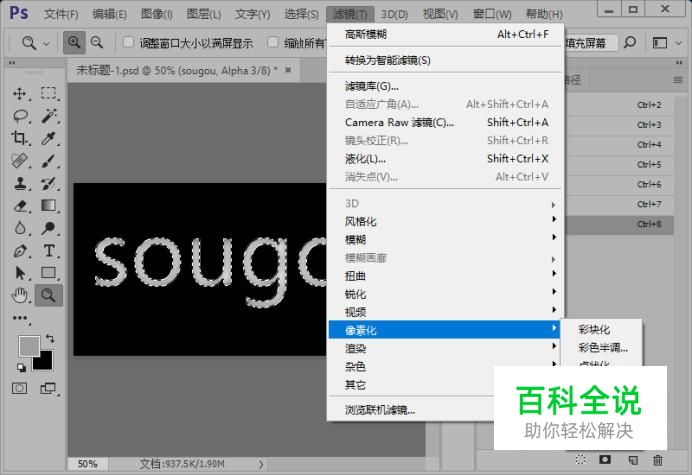Viewport: 692px width, 475px height.
Task: Select the Clone Stamp tool
Action: click(x=20, y=183)
